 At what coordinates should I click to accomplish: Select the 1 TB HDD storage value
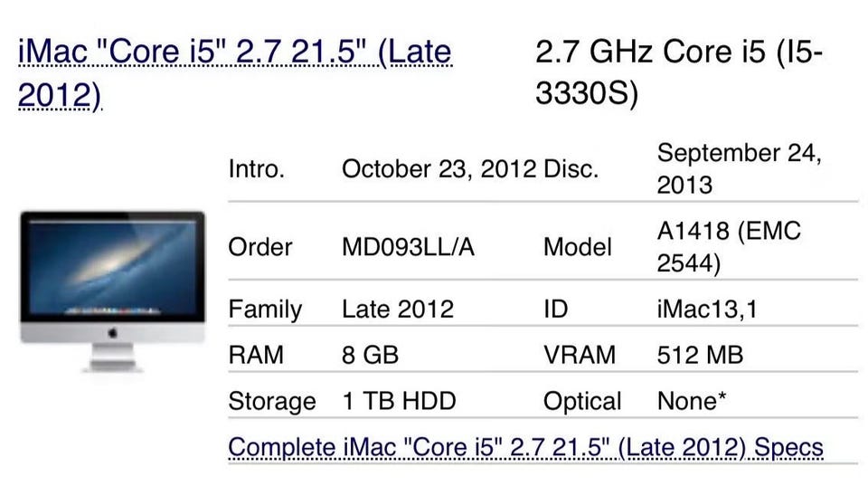(x=399, y=401)
